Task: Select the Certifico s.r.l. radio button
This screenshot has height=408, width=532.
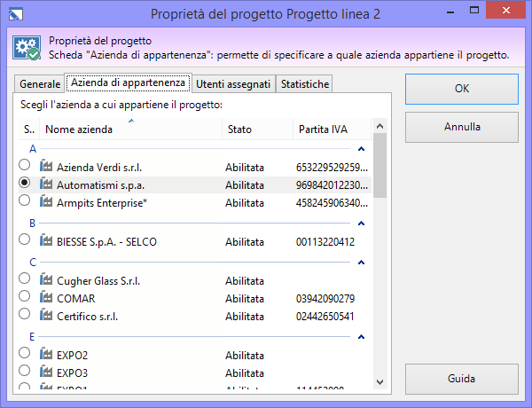Action: [x=25, y=314]
